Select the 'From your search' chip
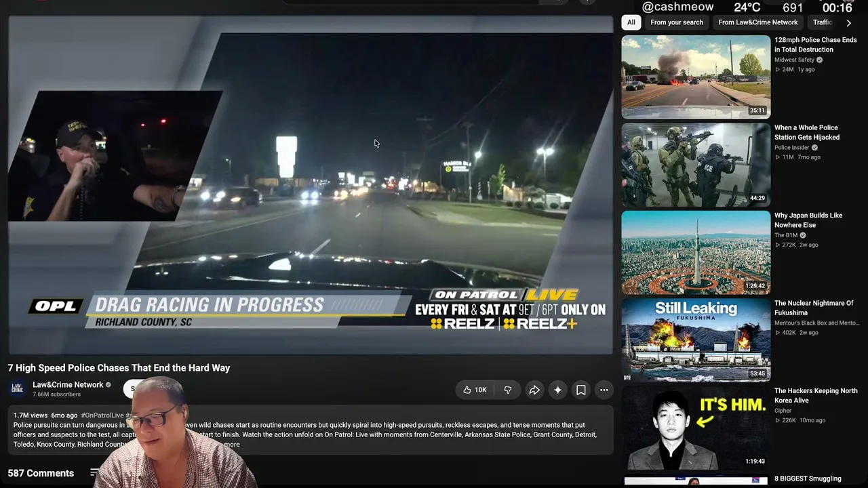 [x=677, y=22]
